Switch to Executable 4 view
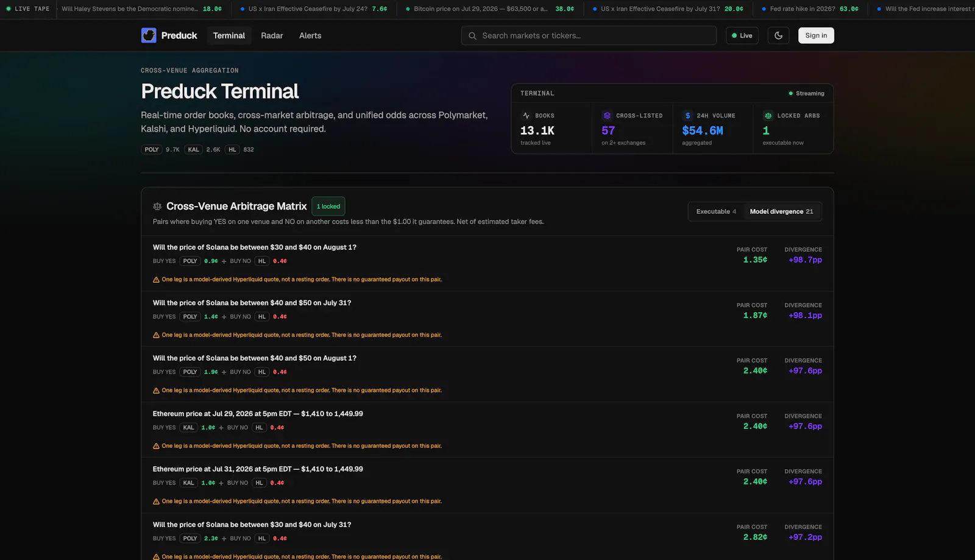The width and height of the screenshot is (975, 560). pyautogui.click(x=716, y=211)
